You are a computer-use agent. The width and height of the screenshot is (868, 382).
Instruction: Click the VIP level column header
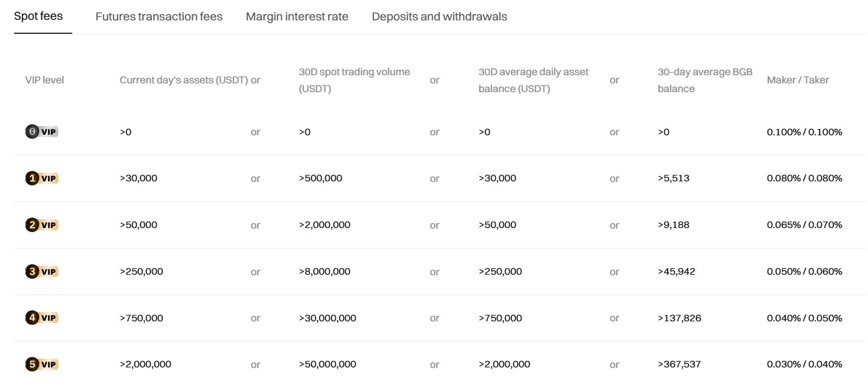(x=44, y=80)
